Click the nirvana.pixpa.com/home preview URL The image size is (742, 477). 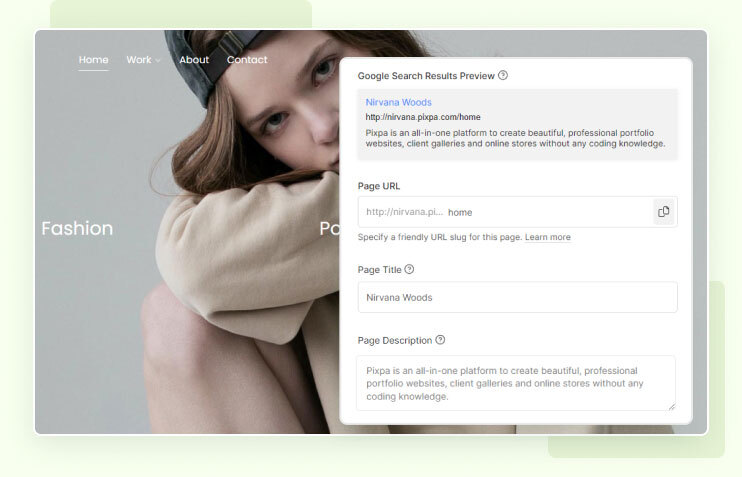(x=423, y=117)
